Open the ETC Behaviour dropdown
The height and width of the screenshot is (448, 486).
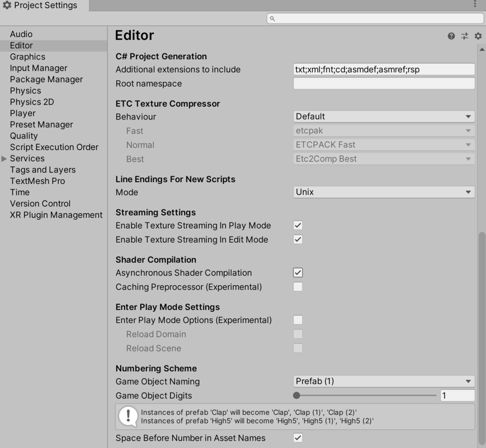pyautogui.click(x=383, y=117)
